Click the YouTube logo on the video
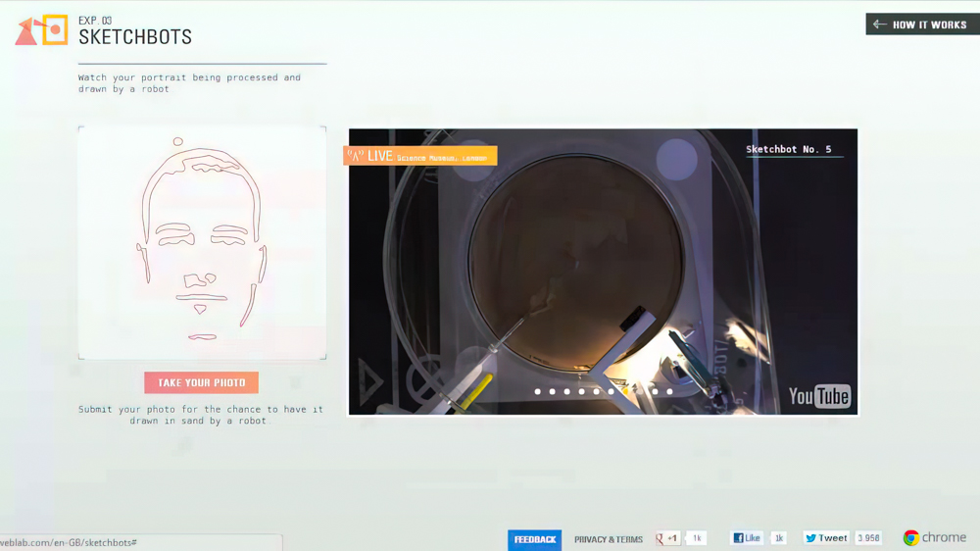This screenshot has height=551, width=980. 819,396
